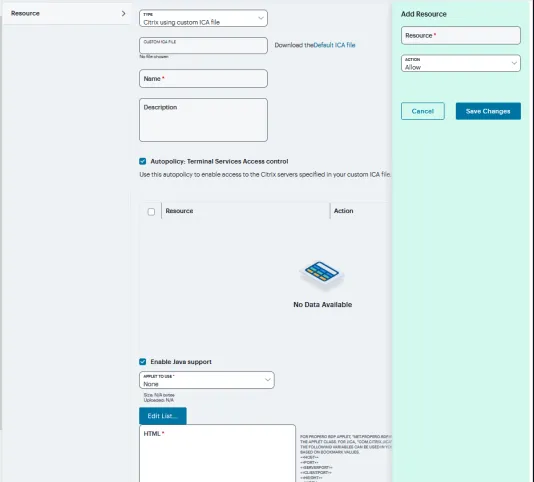The image size is (534, 482).
Task: Click into the Description text area
Action: (203, 120)
